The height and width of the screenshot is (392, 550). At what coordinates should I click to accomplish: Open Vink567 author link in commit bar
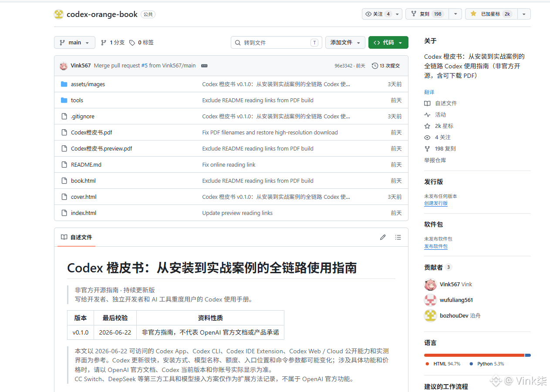(x=81, y=66)
